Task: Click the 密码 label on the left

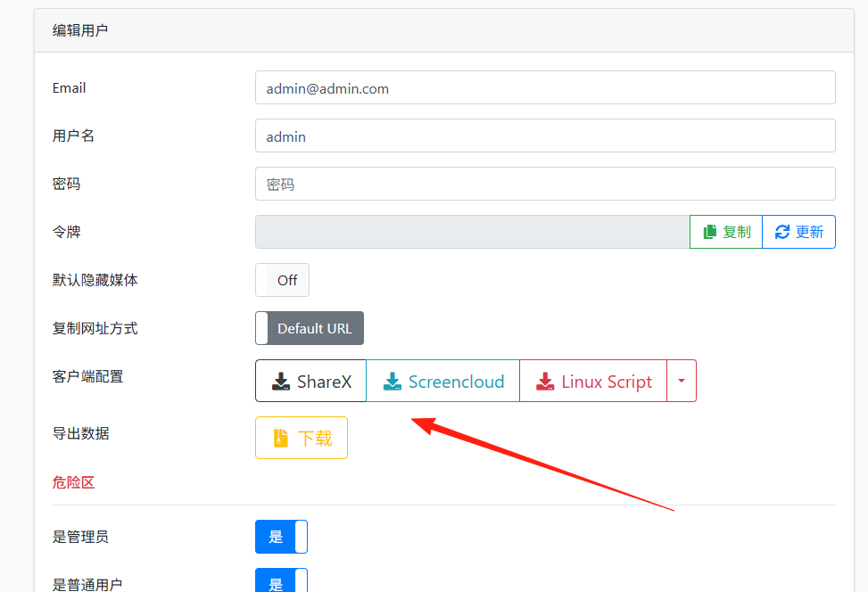Action: pyautogui.click(x=66, y=184)
